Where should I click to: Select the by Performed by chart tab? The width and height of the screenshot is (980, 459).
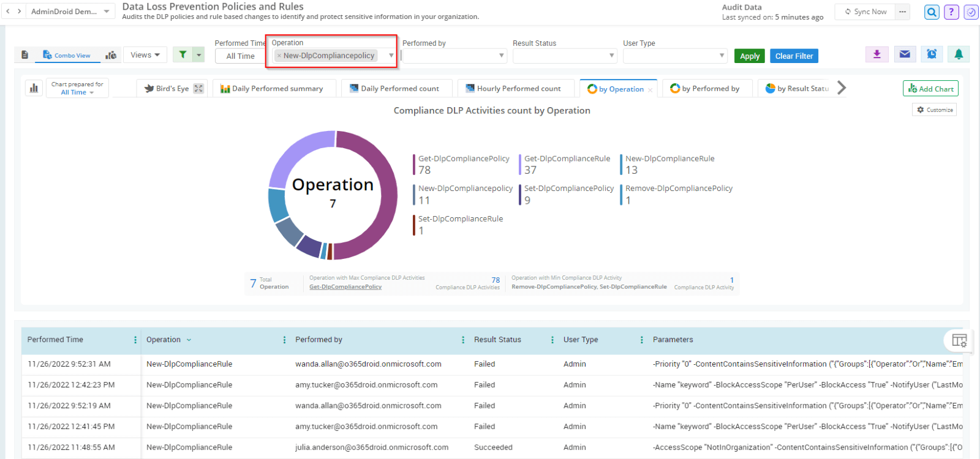(x=705, y=89)
